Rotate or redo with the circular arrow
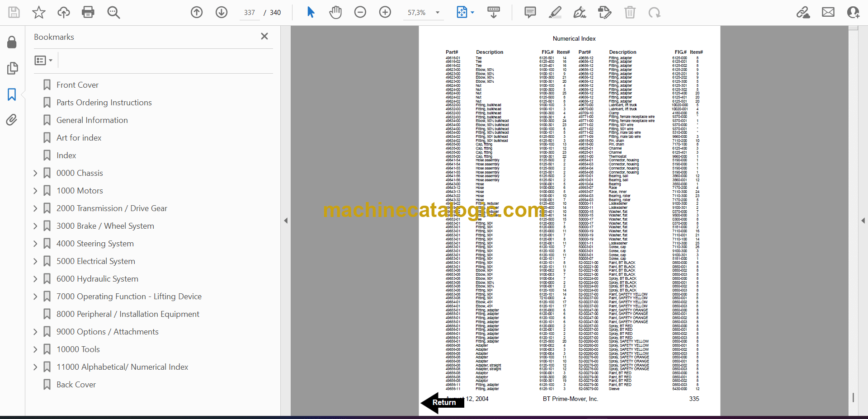868x419 pixels. pyautogui.click(x=654, y=12)
